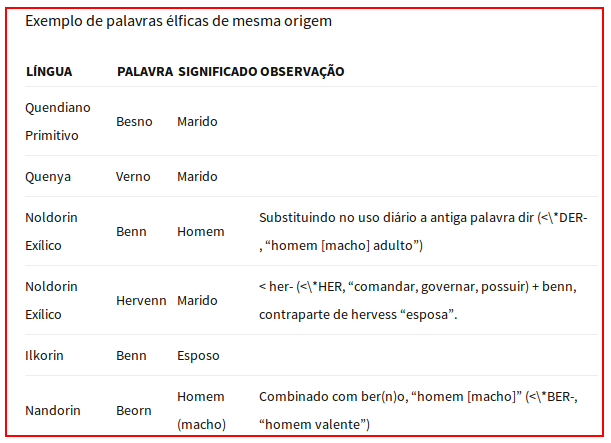Select the Ilkorin language cell
Viewport: 611px width, 443px height.
coord(44,356)
